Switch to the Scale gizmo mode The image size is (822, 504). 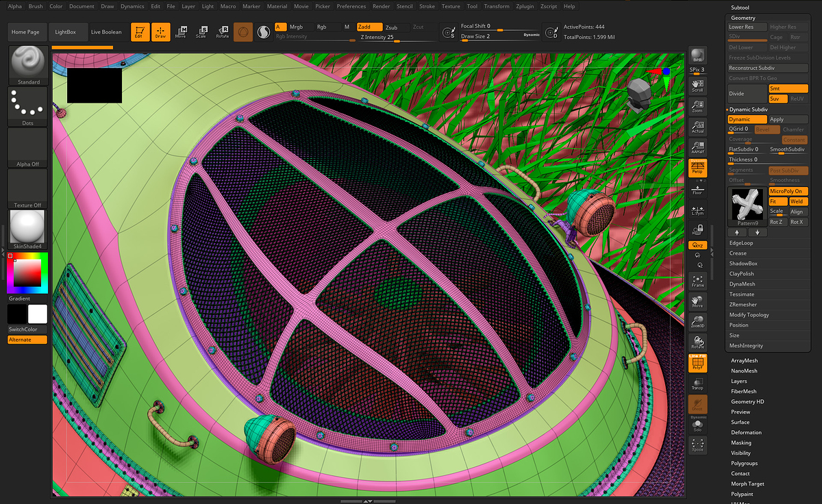pyautogui.click(x=201, y=32)
